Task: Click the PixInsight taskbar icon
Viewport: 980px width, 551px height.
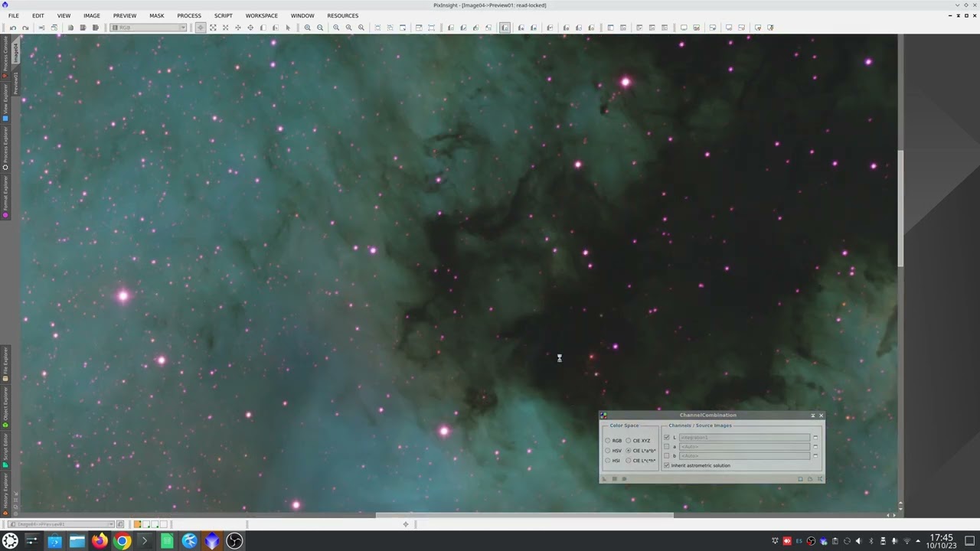Action: coord(211,541)
